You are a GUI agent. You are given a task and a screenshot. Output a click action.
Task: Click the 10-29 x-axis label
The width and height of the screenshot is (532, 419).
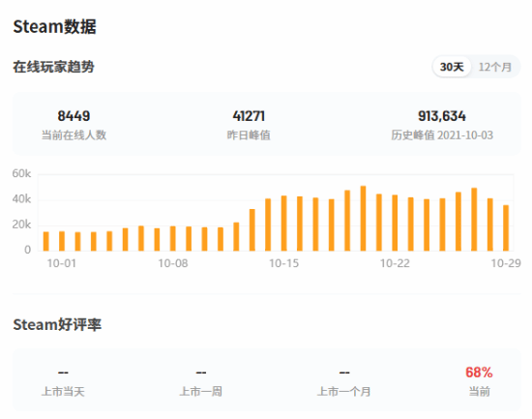[x=506, y=263]
